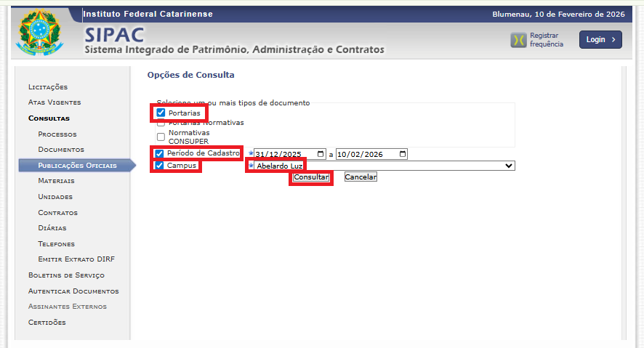
Task: Open calendar picker for start date
Action: pyautogui.click(x=321, y=154)
